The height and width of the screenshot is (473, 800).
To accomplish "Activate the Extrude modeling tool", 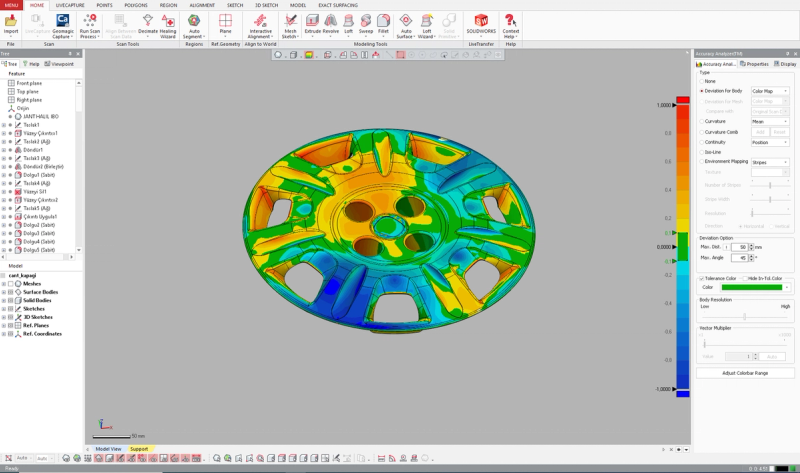I will (x=312, y=24).
